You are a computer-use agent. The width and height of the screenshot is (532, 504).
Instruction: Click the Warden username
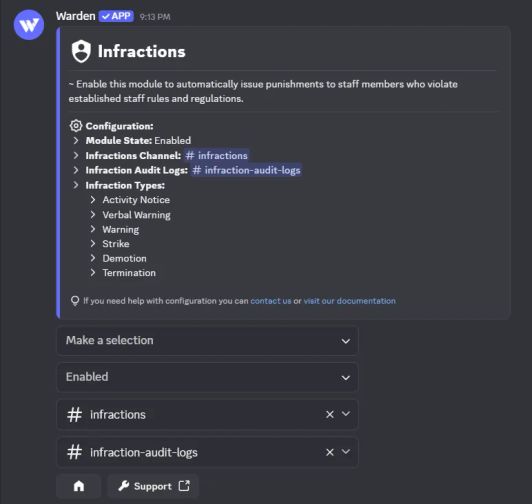coord(76,16)
